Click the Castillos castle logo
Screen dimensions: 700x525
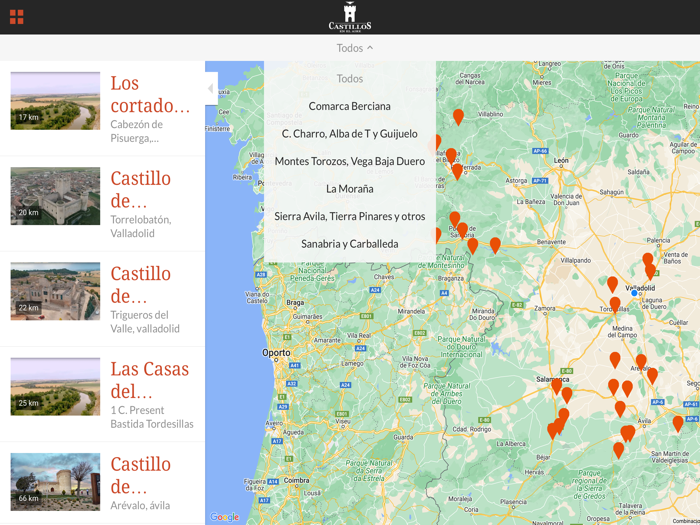350,17
